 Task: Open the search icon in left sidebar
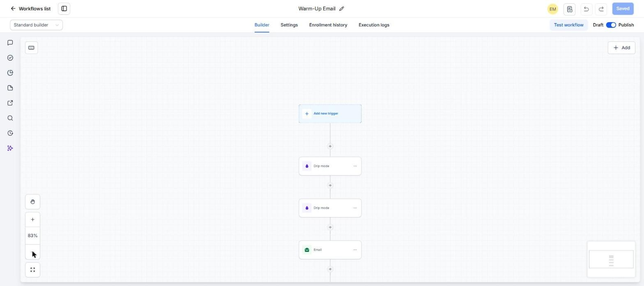10,118
